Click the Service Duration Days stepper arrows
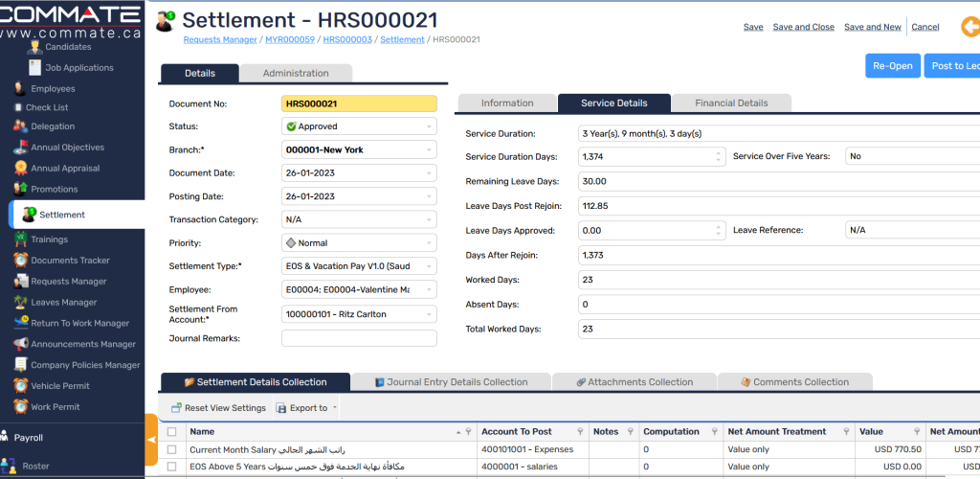 (x=719, y=156)
